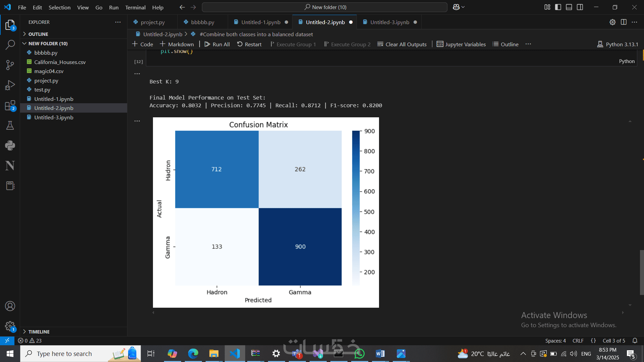644x362 pixels.
Task: Click Clear All Outputs button
Action: click(x=402, y=44)
